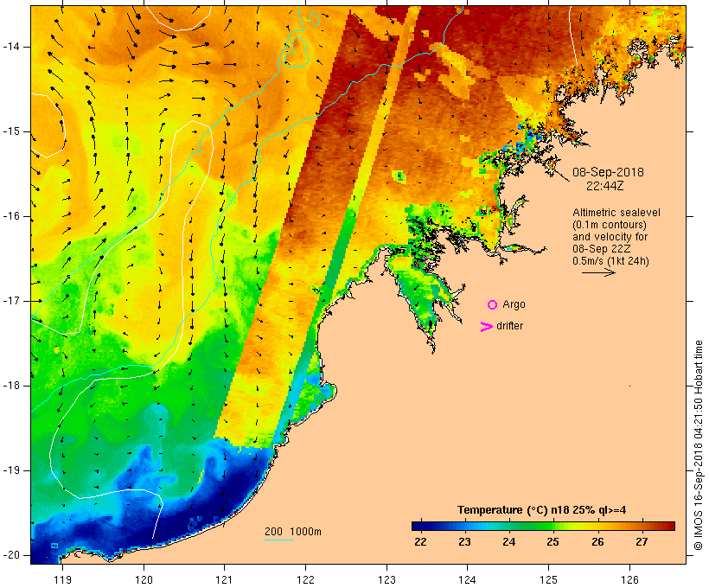Click the color bar value 26
Viewport: 709px width, 588px height.
click(x=597, y=542)
